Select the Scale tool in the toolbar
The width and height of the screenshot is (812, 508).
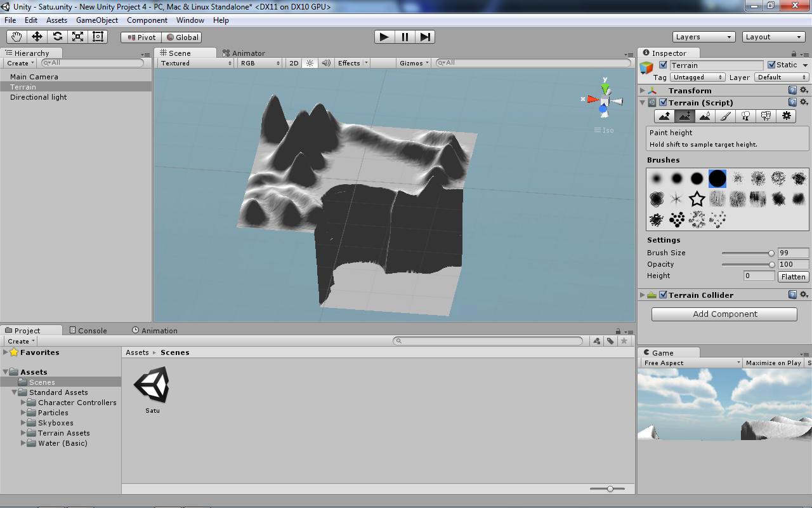[77, 37]
